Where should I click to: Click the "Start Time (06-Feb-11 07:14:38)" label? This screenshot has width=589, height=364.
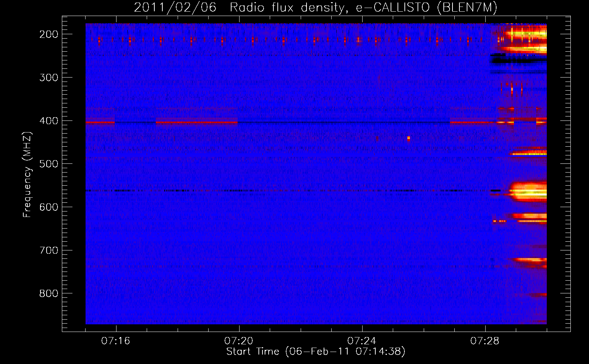(316, 352)
